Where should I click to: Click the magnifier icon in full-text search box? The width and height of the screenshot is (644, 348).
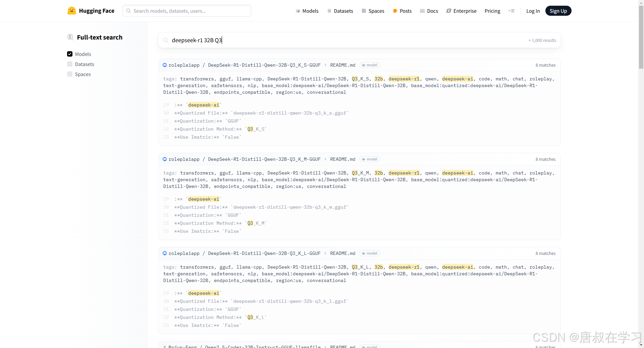pyautogui.click(x=166, y=40)
